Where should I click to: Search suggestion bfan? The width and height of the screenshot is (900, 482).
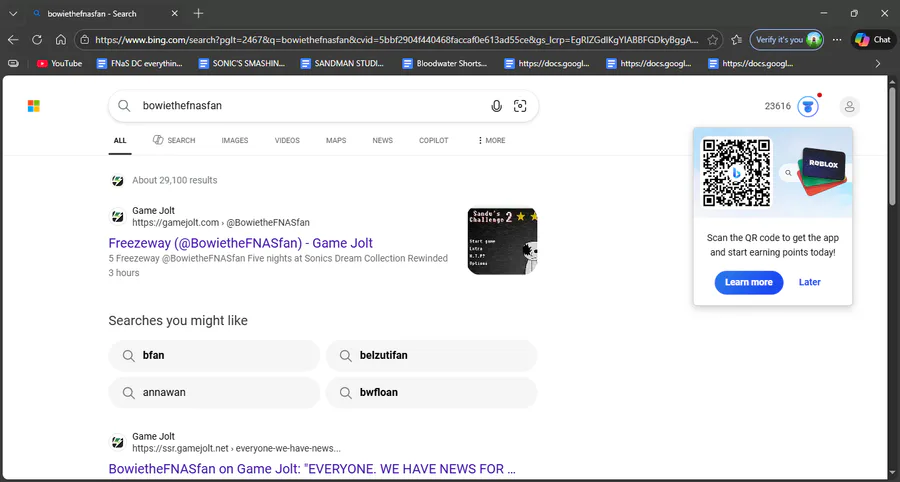(x=214, y=356)
